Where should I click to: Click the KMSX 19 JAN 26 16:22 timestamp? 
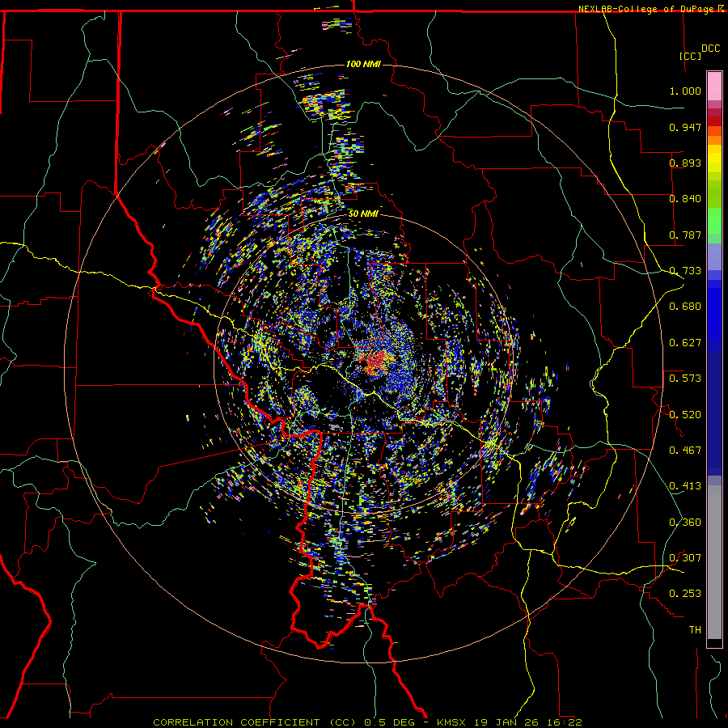510,722
